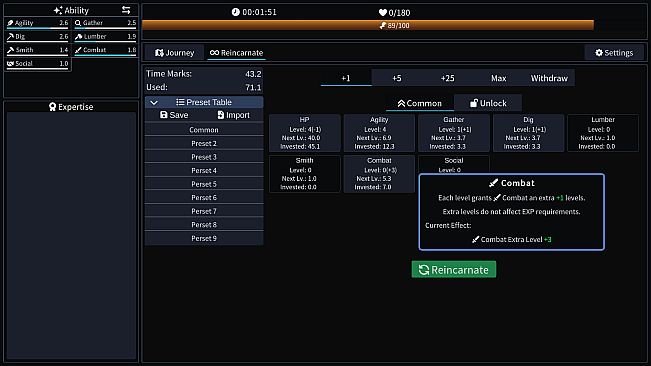Load Perset 9
Viewport: 651px width, 366px height.
tap(204, 239)
